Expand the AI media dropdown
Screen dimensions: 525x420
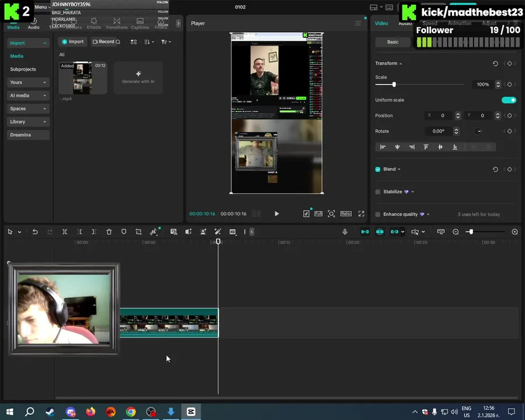(28, 96)
